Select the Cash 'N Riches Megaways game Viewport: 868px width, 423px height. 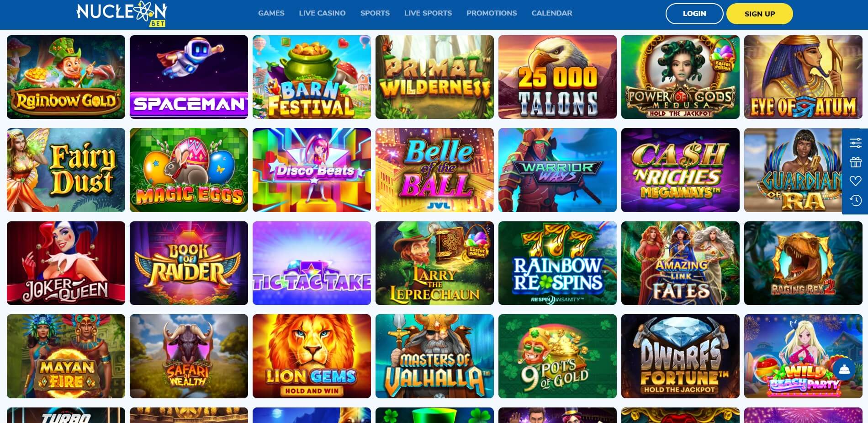[680, 170]
